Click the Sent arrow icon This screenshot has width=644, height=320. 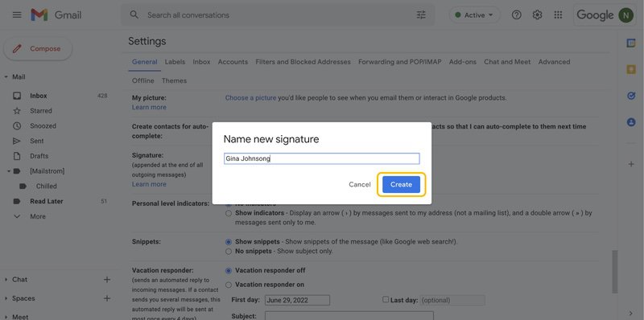point(17,142)
